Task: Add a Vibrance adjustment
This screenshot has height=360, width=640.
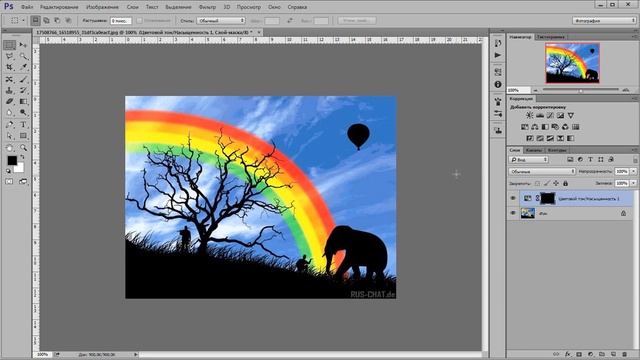Action: 571,116
